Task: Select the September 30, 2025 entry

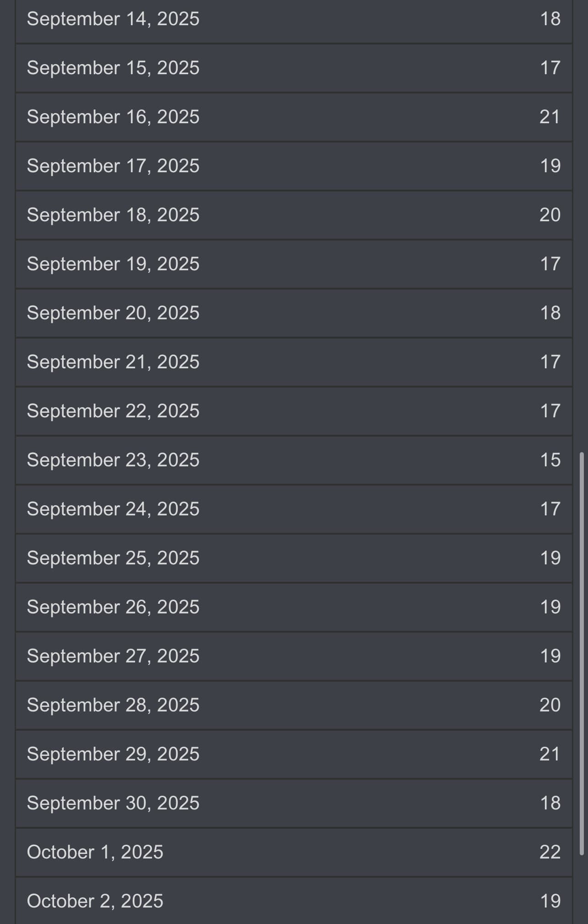Action: 293,804
